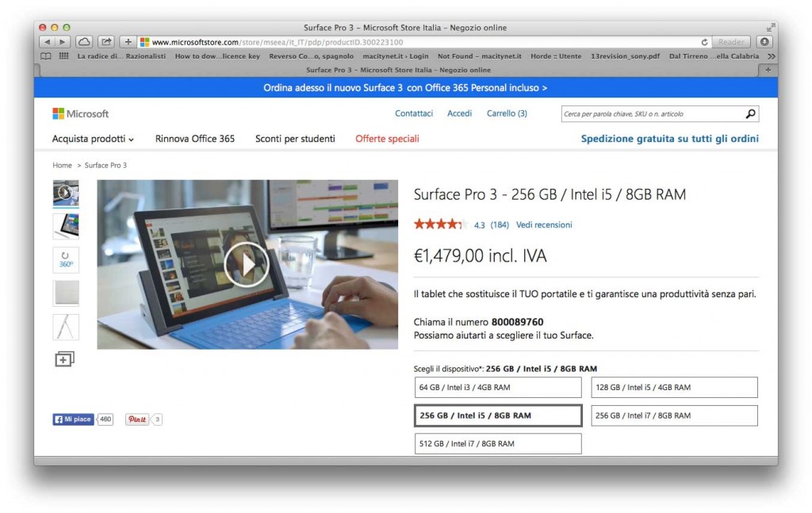Viewport: 812px width, 513px height.
Task: Open Acquista prodotti dropdown menu
Action: click(93, 139)
